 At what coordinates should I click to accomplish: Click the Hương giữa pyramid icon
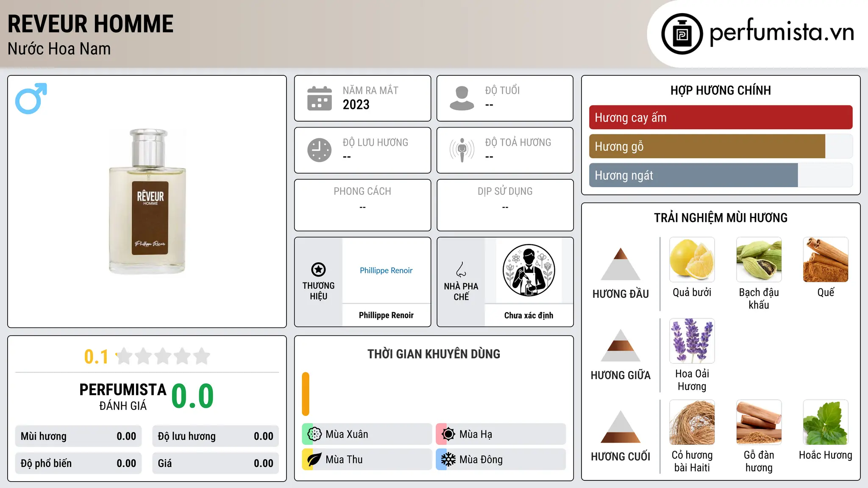tap(620, 345)
